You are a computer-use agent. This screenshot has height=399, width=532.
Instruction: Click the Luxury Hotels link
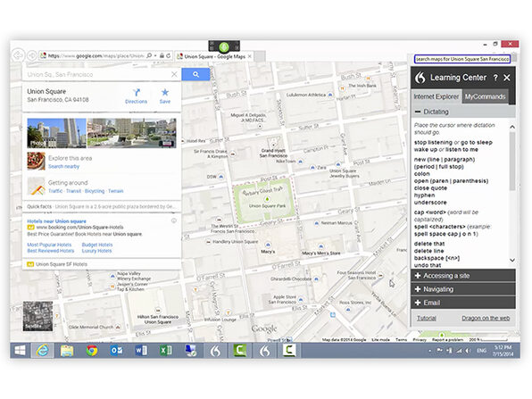pyautogui.click(x=96, y=251)
